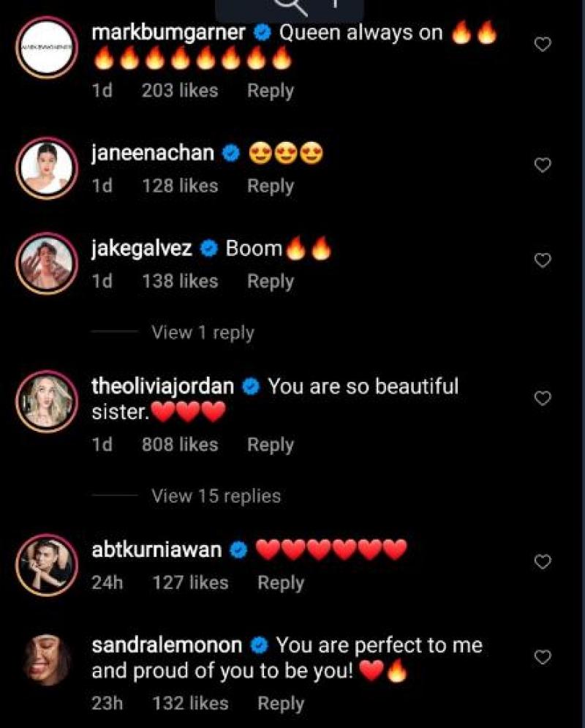Open janeenachan's profile avatar
The image size is (585, 728).
47,166
